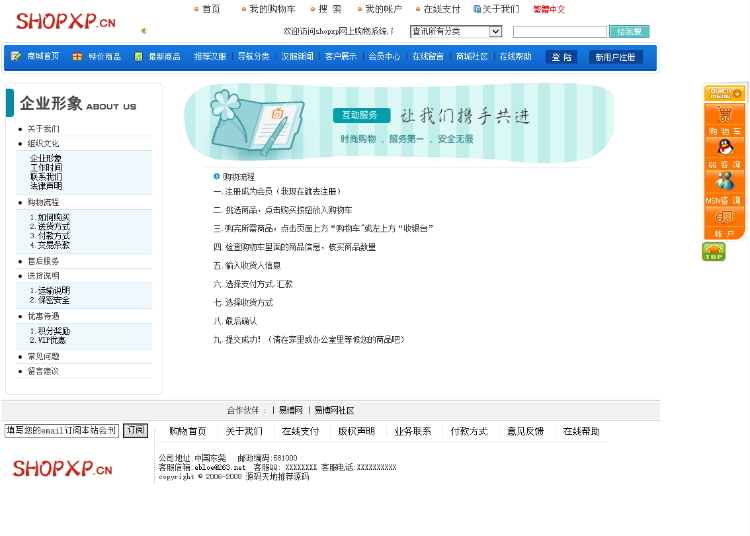750x536 pixels.
Task: Select 关于我们 in the left sidebar
Action: (x=44, y=129)
